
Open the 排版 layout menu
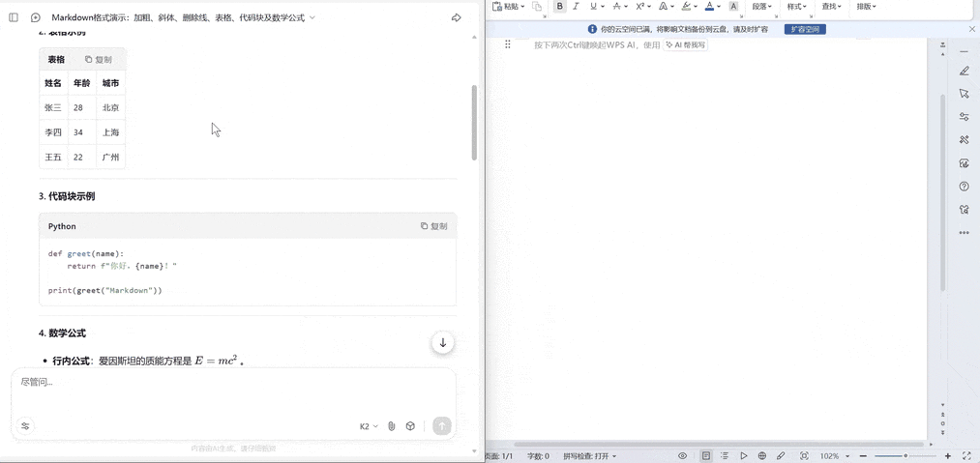point(866,6)
